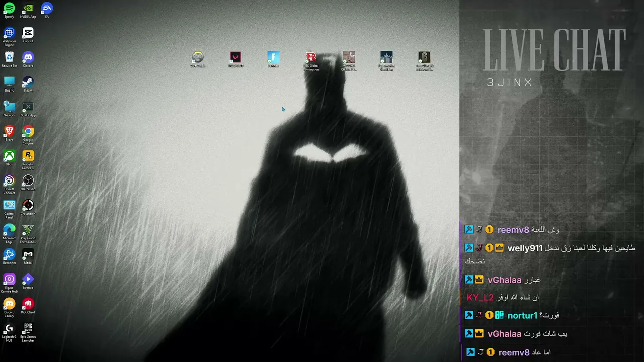Select the OBS Studio desktop icon
Screen dimensions: 644x362
28,183
